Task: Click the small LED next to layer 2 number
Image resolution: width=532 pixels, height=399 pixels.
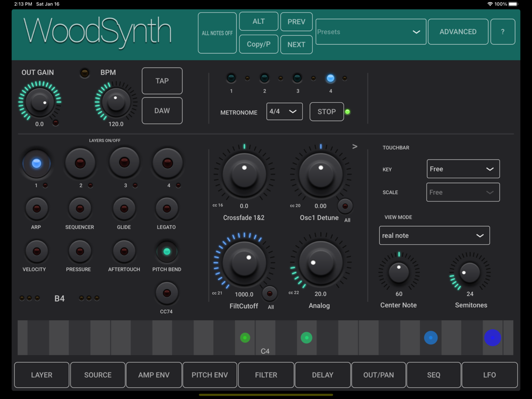Action: [x=90, y=185]
